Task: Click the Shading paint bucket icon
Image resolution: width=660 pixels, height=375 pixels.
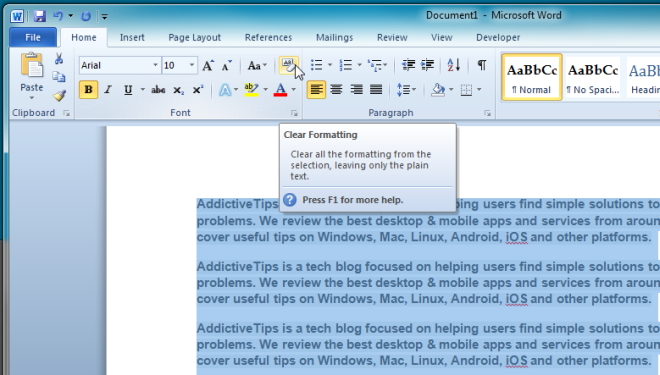Action: pyautogui.click(x=438, y=90)
